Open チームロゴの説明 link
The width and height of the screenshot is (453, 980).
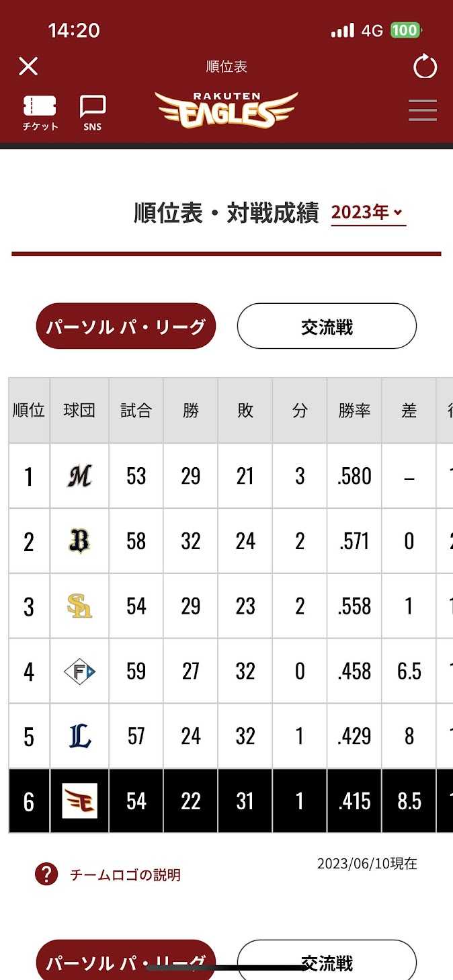(x=125, y=875)
